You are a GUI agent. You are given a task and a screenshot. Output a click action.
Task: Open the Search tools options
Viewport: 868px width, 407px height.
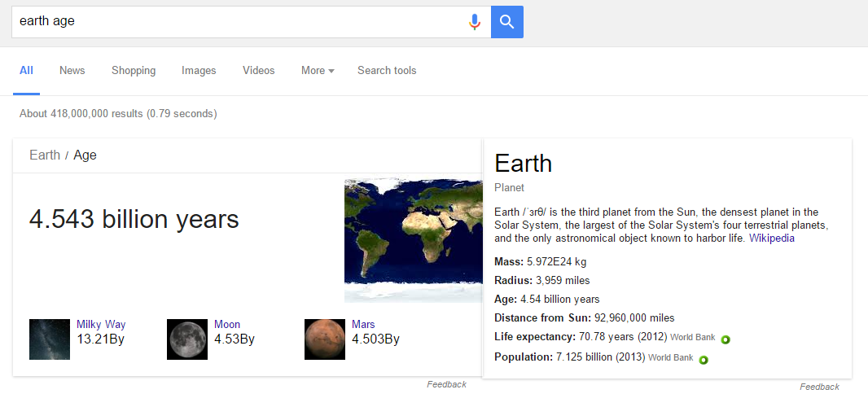coord(387,71)
